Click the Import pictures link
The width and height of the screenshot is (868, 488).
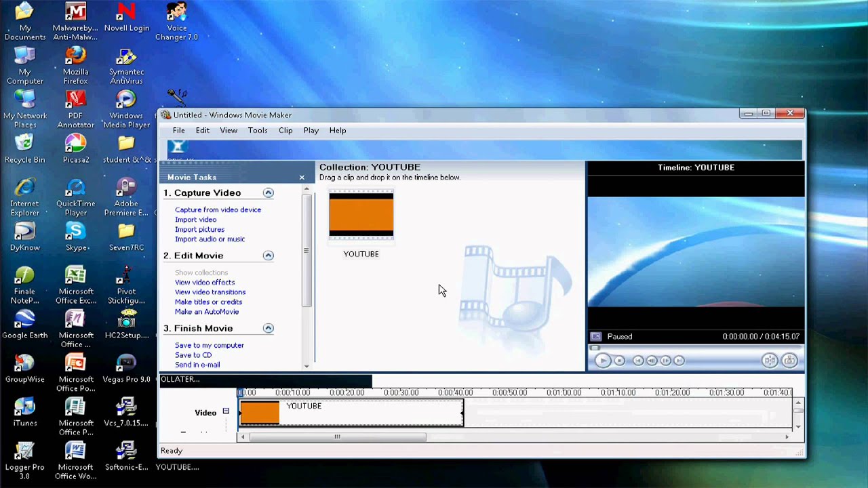click(199, 229)
